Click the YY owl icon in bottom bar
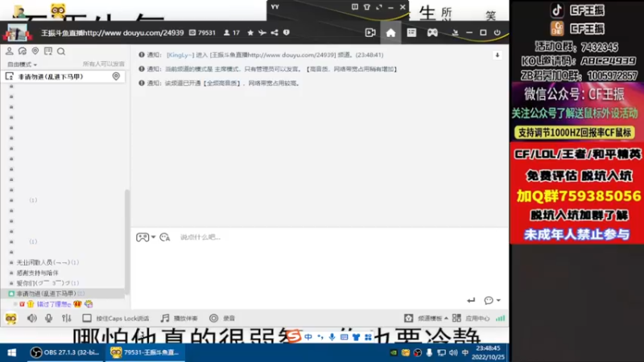Screen dimensions: 644x362 point(11,318)
